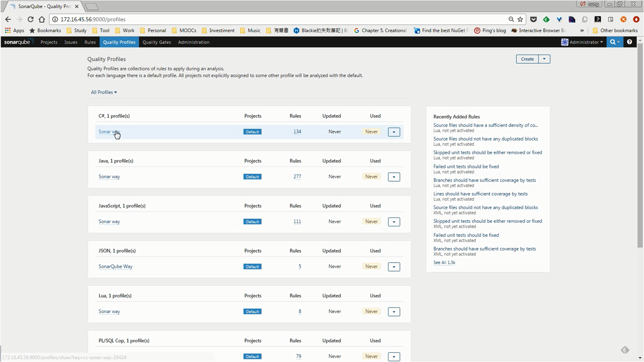Screen dimensions: 644x362
Task: Open the Quality Gates menu
Action: (x=157, y=42)
